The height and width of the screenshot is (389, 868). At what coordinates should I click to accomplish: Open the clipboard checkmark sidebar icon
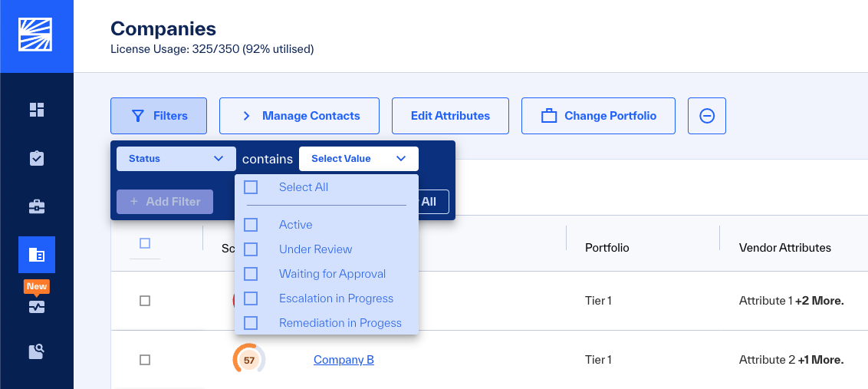pos(37,159)
